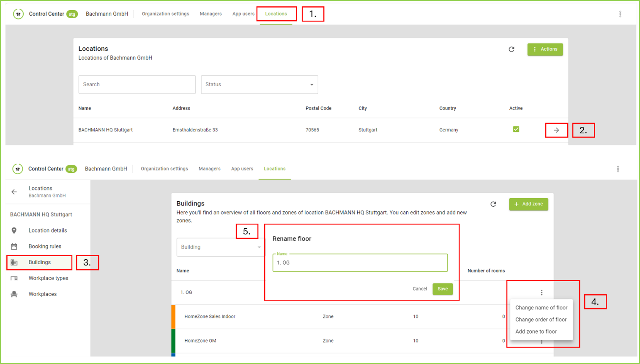
Task: Select Change order of floor menu item
Action: [541, 320]
